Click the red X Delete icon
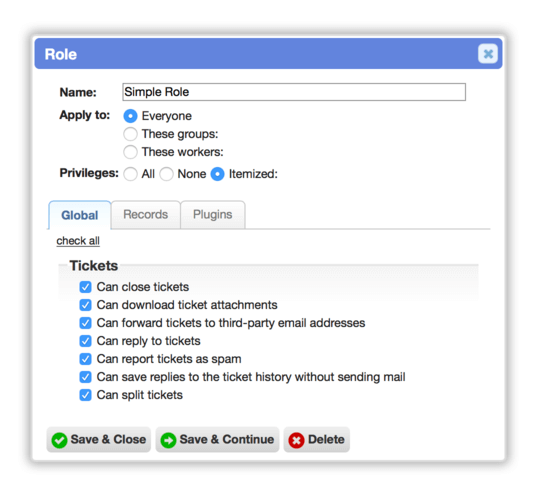 tap(296, 440)
